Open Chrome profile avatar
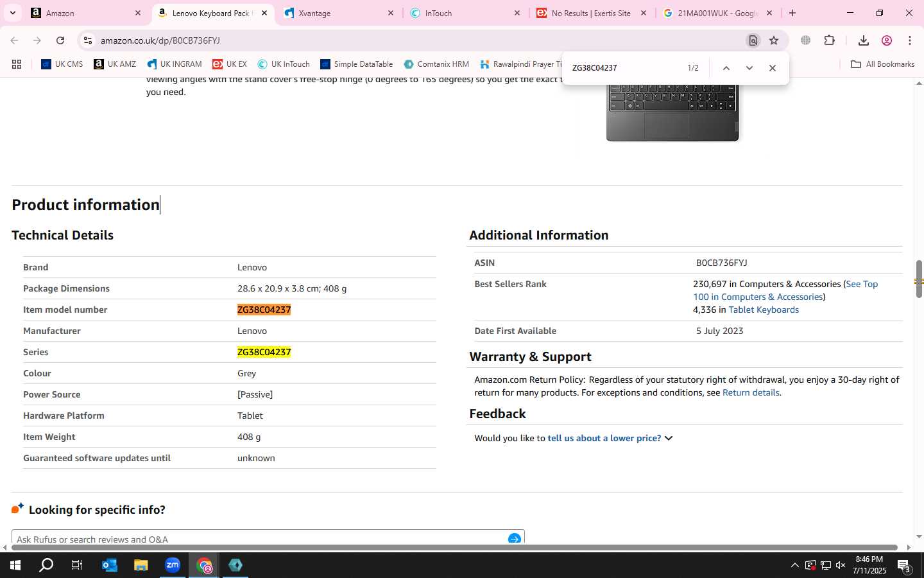924x578 pixels. click(887, 40)
